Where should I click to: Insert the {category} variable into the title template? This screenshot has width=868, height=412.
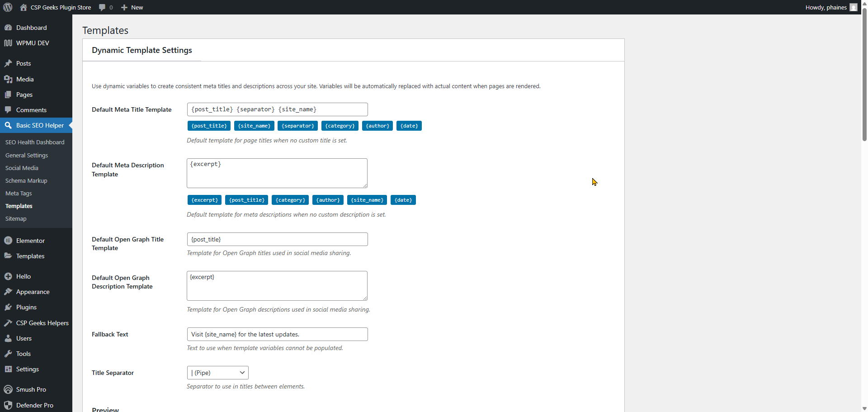coord(340,125)
